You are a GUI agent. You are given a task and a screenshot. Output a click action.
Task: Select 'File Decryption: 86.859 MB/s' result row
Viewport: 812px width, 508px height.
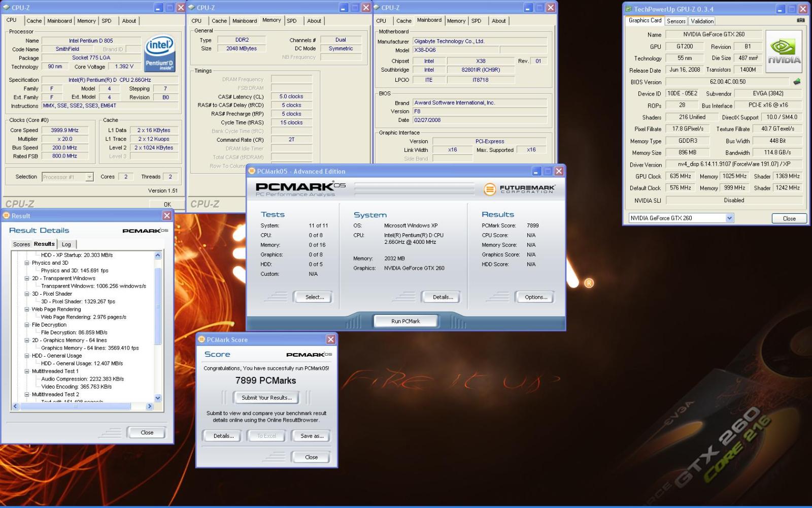point(74,333)
